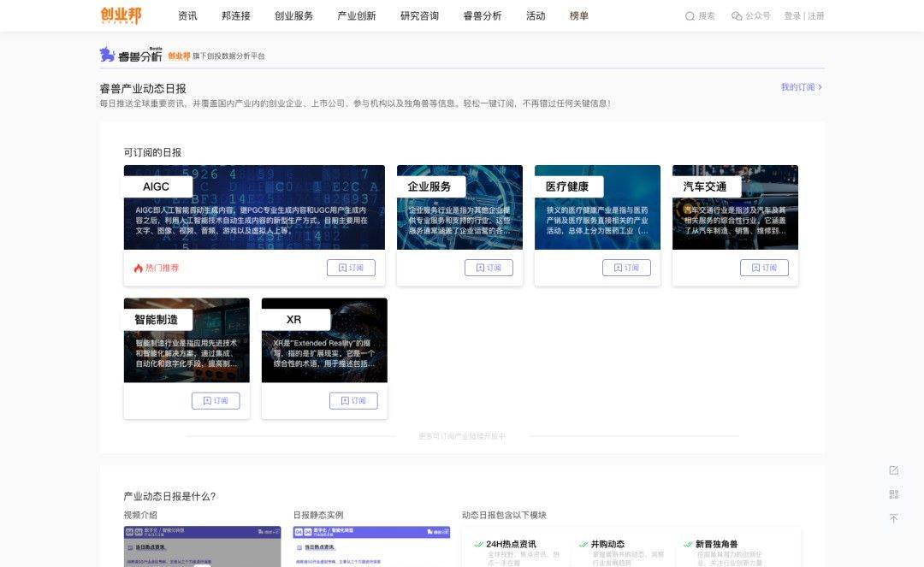Click the search magnifier icon
Screen dimensions: 924x567
(x=689, y=15)
